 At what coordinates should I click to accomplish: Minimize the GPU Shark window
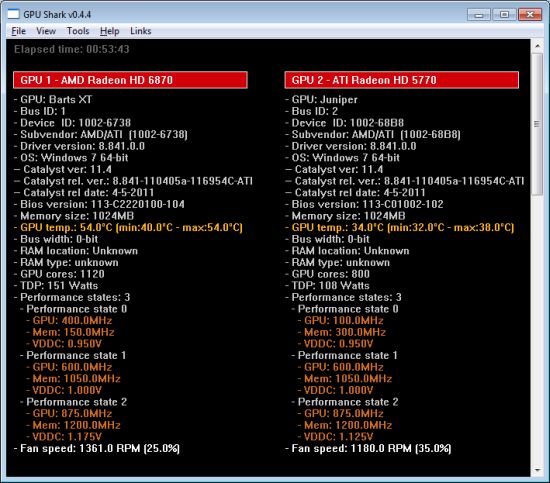479,15
